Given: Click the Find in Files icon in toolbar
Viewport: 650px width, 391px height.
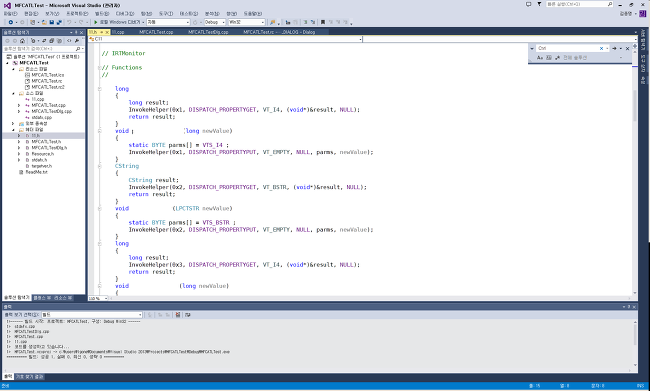Looking at the screenshot, I should (272, 22).
